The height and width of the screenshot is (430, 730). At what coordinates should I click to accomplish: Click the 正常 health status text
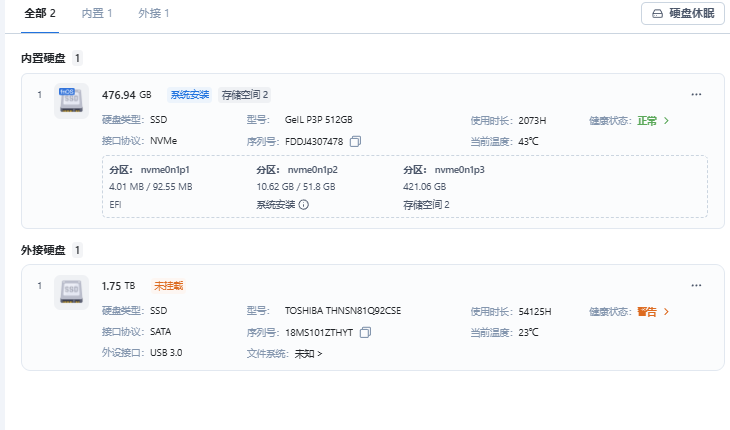647,121
